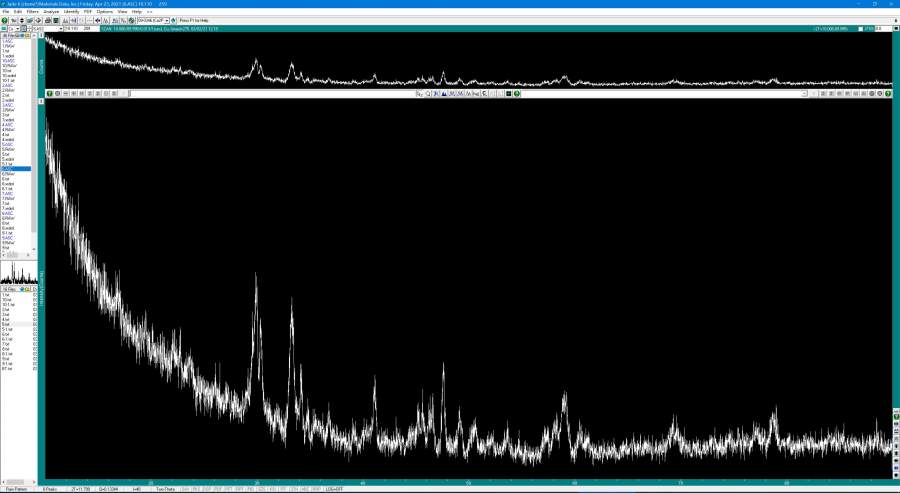The height and width of the screenshot is (493, 900).
Task: Select 7.ASC in the file list
Action: click(7, 193)
